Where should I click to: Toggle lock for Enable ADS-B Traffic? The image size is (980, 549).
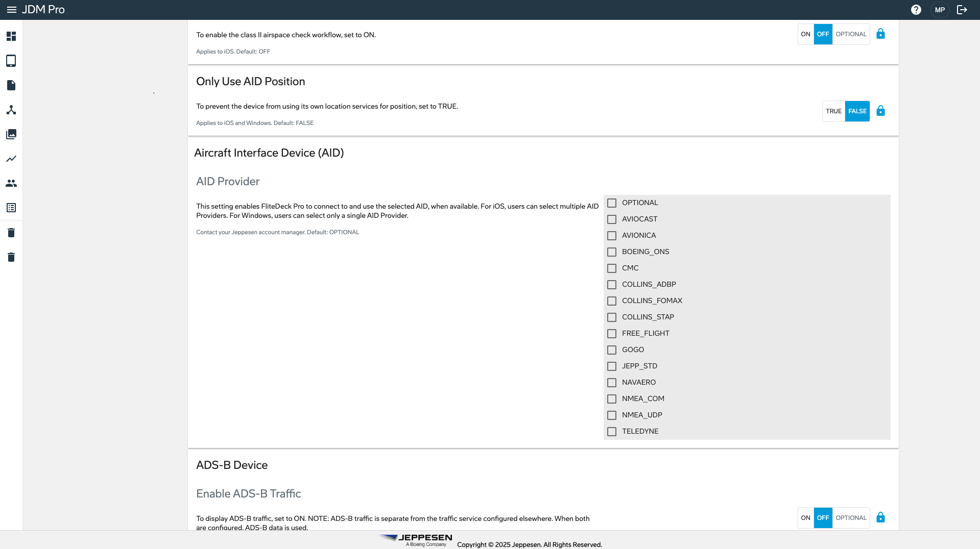[x=880, y=518]
